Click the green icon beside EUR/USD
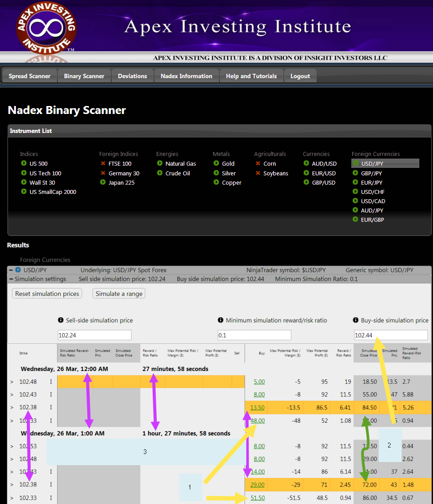 pos(306,173)
